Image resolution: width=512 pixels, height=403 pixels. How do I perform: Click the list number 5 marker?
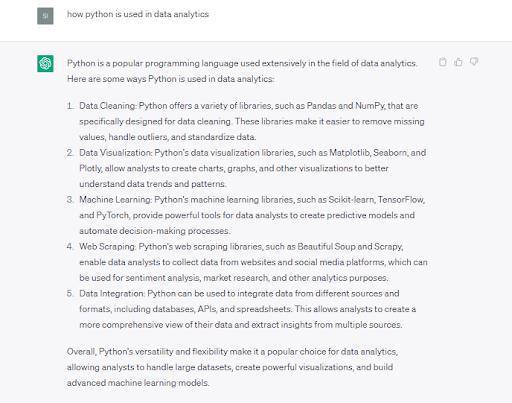click(x=70, y=294)
